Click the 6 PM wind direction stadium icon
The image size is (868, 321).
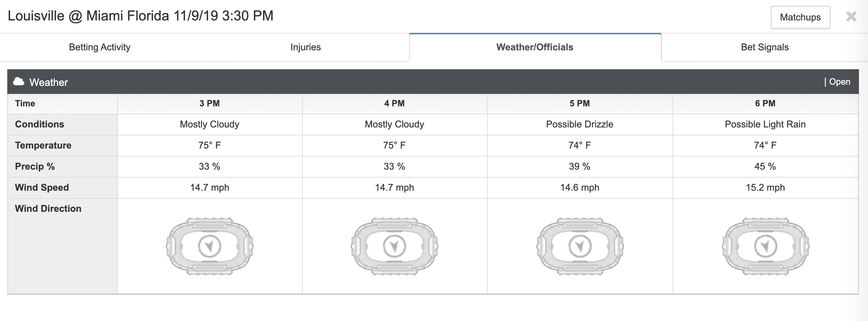coord(766,246)
